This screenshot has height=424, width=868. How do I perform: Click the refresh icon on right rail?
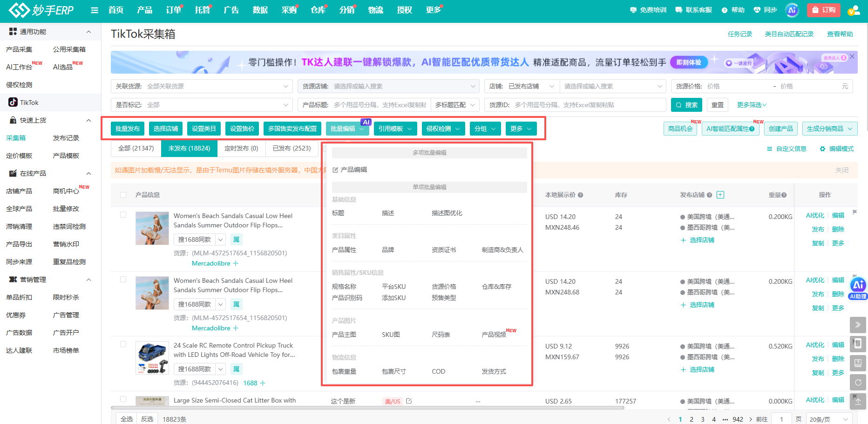[858, 383]
